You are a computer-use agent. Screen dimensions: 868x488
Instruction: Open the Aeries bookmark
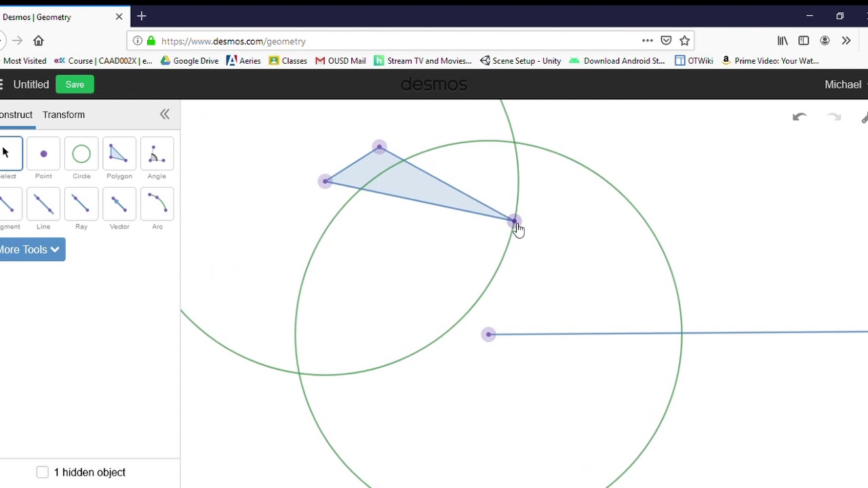(x=243, y=60)
